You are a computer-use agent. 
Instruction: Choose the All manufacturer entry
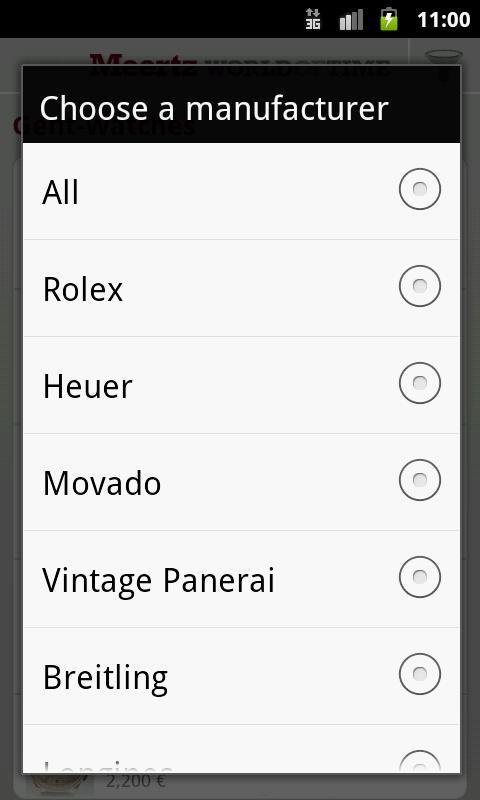(241, 191)
